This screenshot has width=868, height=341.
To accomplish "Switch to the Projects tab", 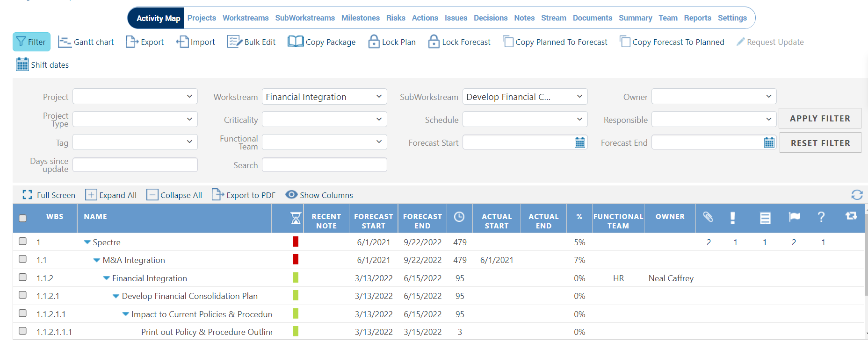I will pyautogui.click(x=202, y=18).
